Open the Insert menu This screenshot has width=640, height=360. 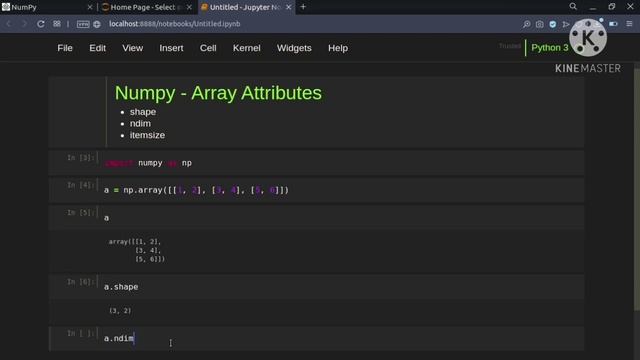coord(171,48)
